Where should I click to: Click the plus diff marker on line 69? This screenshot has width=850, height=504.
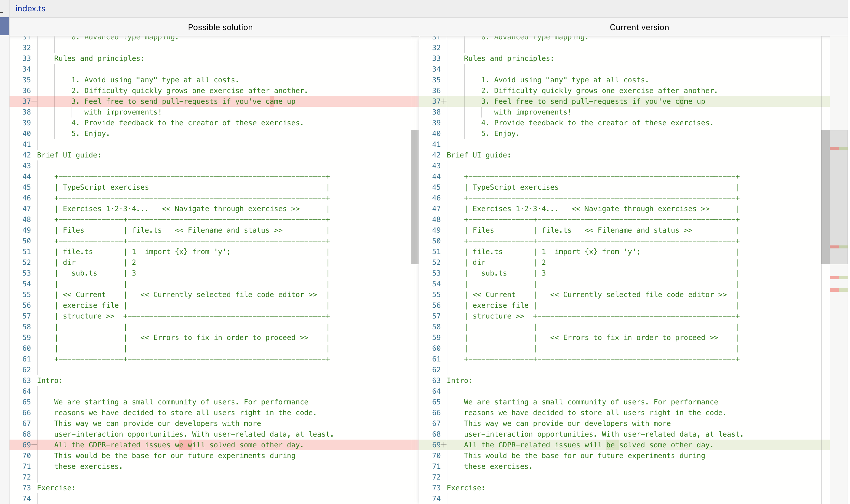point(444,445)
